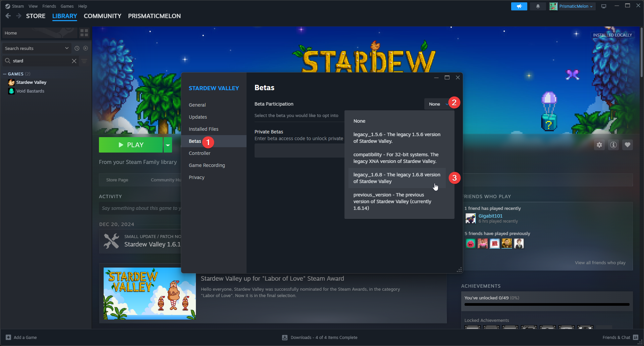Maximize the properties dialog

(x=447, y=77)
